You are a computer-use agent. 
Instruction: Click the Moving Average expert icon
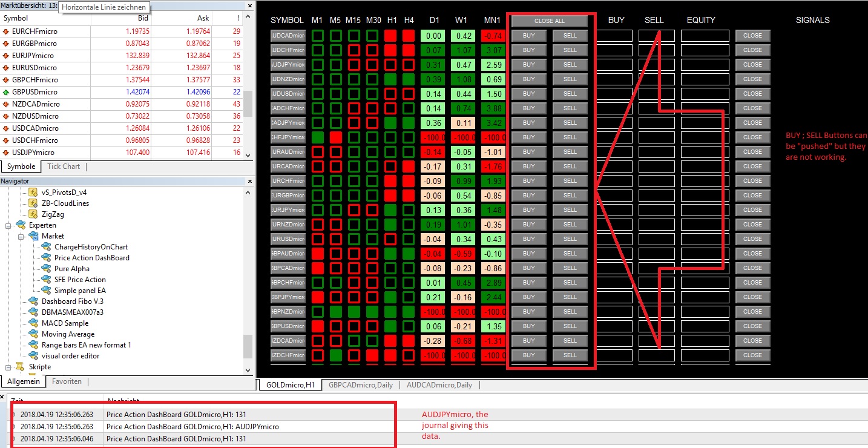33,334
